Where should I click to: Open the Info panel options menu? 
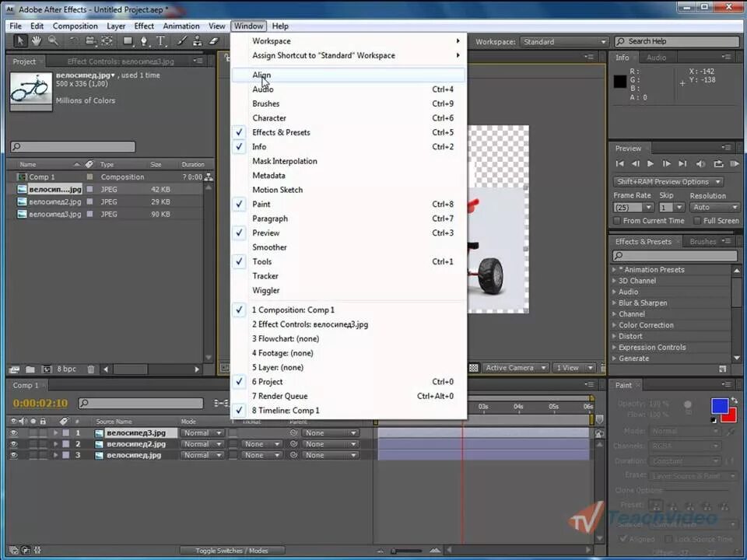[726, 57]
